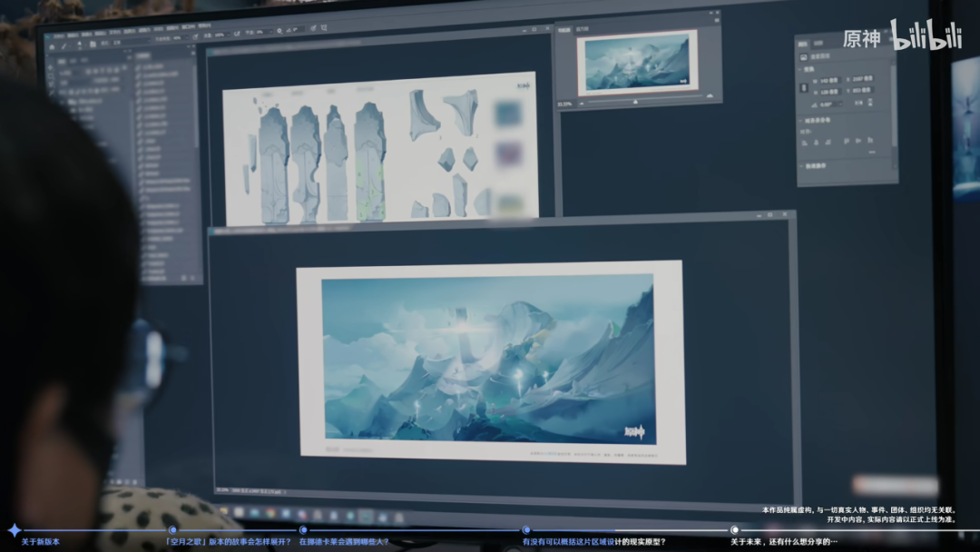Click the Y position field in Properties

[x=863, y=90]
